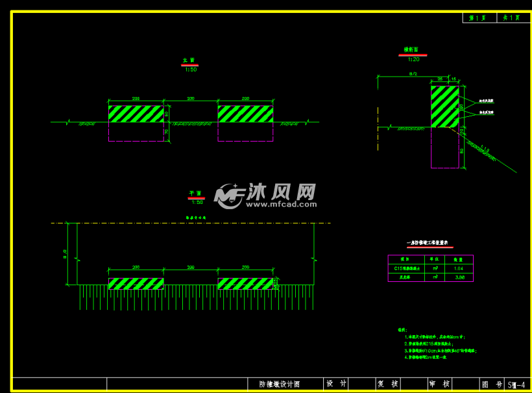Select note line 4 in the notes
The width and height of the screenshot is (532, 393).
[426, 357]
